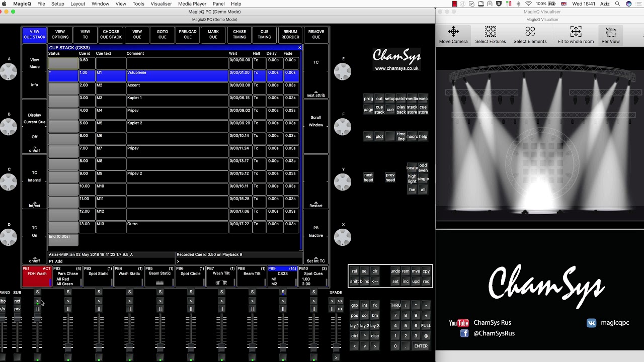
Task: Click the crossfade fast-forward (>>) button
Action: (x=340, y=301)
